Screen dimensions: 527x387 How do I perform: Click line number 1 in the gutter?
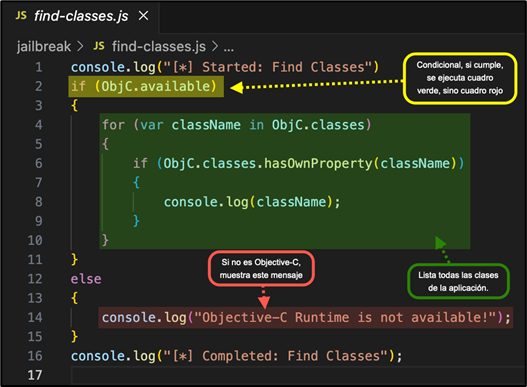pyautogui.click(x=39, y=67)
